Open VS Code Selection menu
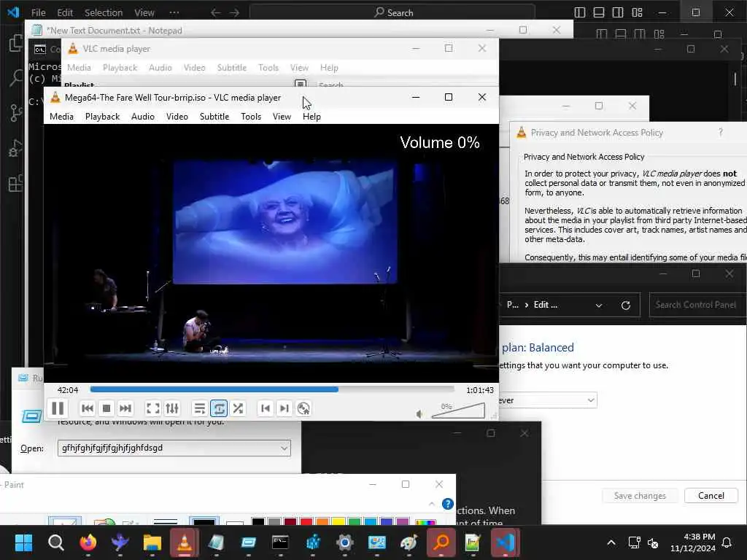This screenshot has height=560, width=747. pyautogui.click(x=104, y=12)
